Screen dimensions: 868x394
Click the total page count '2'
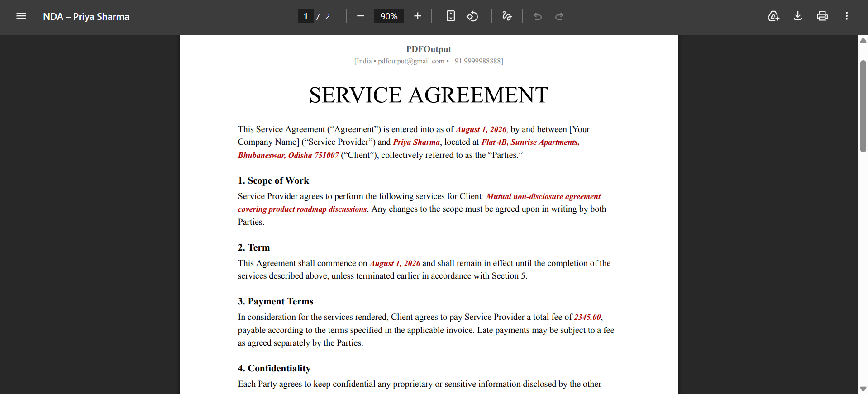[x=327, y=17]
